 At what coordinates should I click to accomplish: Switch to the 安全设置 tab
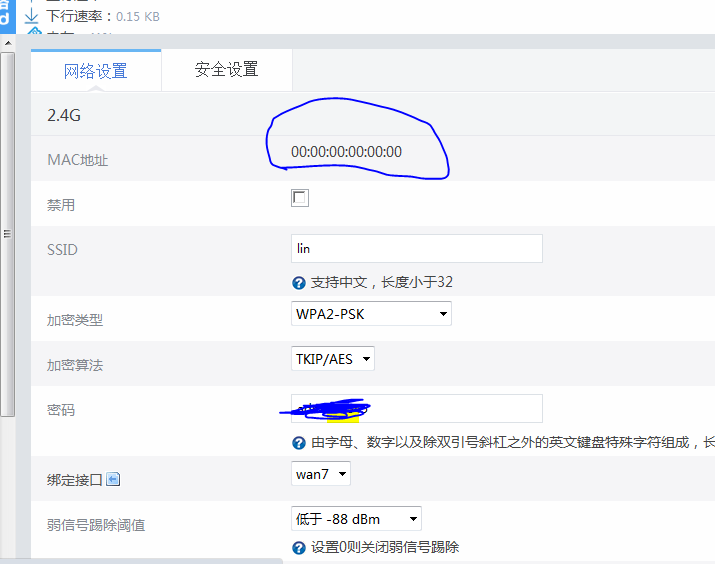coord(226,70)
